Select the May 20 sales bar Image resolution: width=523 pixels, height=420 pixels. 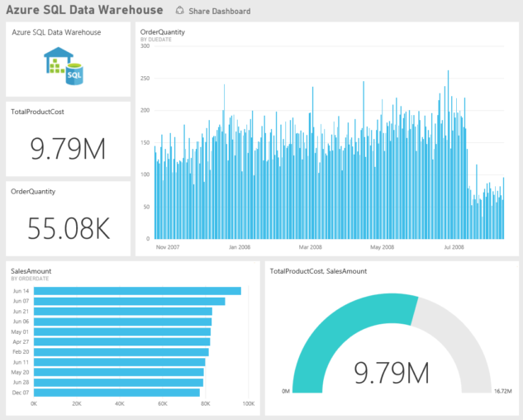point(119,372)
